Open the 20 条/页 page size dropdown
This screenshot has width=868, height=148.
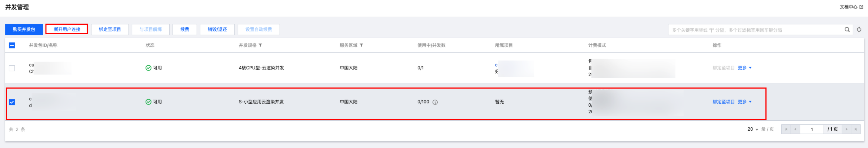coord(753,129)
